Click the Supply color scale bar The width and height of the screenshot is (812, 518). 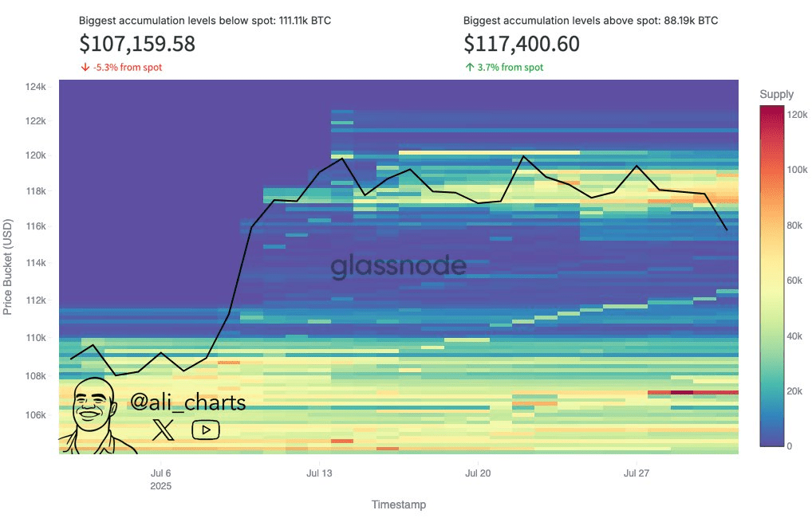tap(771, 276)
